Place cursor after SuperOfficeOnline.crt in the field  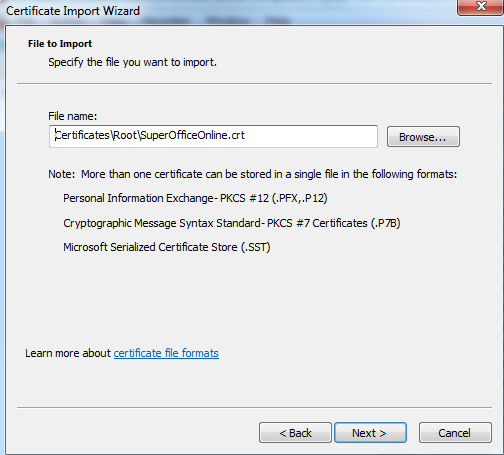[x=246, y=135]
